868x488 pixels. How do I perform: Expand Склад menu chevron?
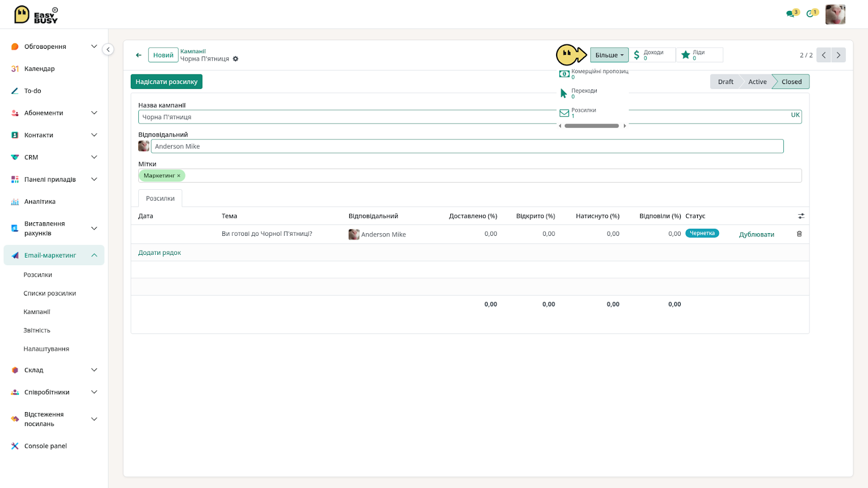(x=94, y=370)
